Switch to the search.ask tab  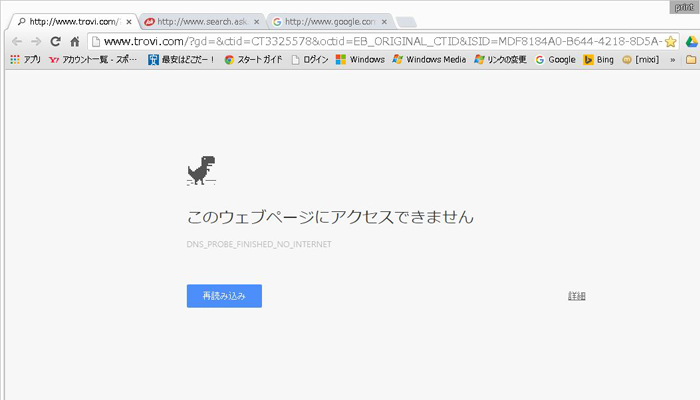202,21
